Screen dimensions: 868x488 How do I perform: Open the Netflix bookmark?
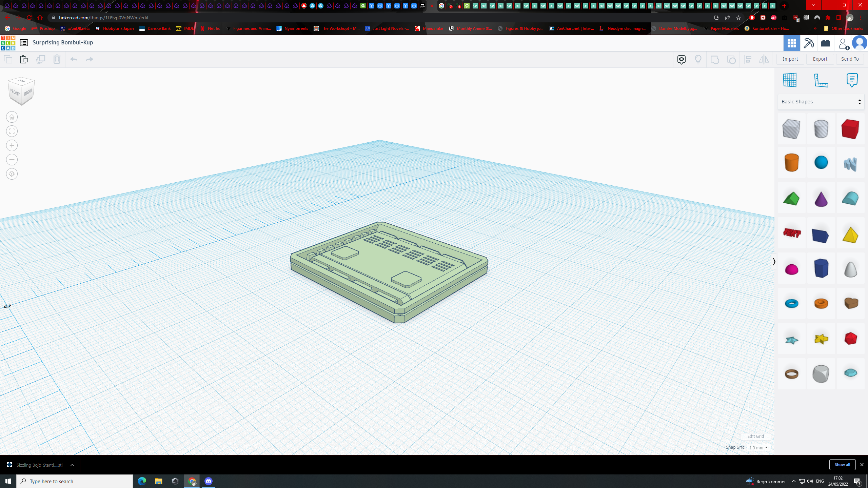click(210, 28)
